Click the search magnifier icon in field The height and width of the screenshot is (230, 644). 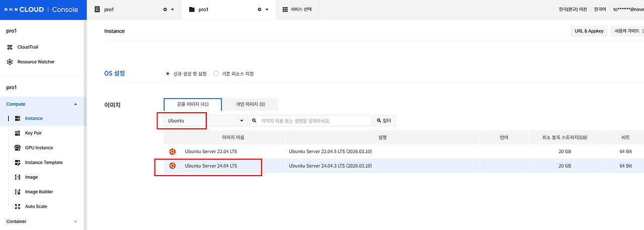click(x=255, y=121)
